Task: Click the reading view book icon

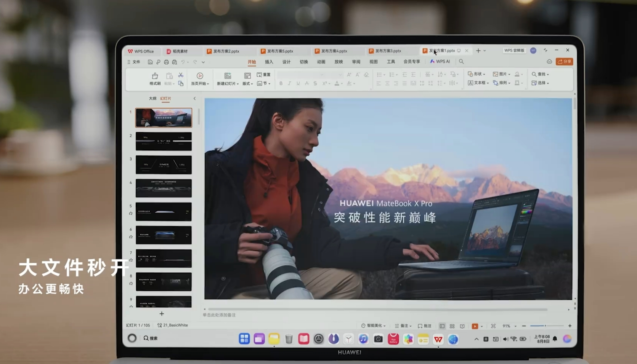Action: tap(462, 326)
